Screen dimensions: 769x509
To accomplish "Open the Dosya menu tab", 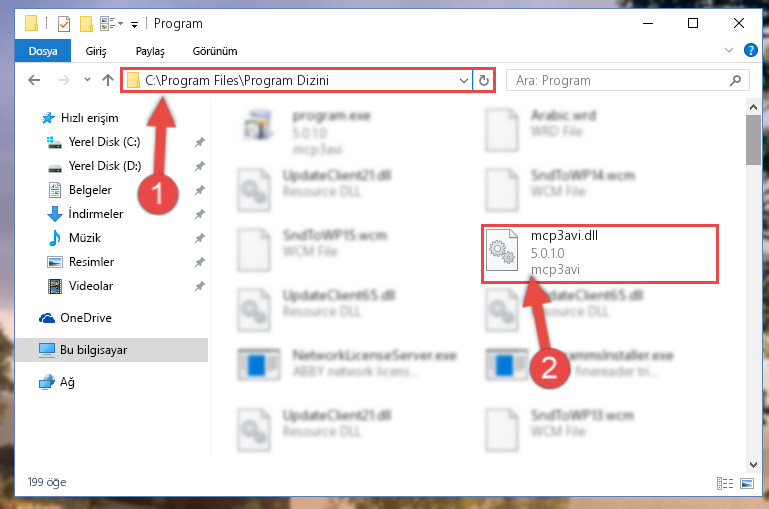I will 43,51.
